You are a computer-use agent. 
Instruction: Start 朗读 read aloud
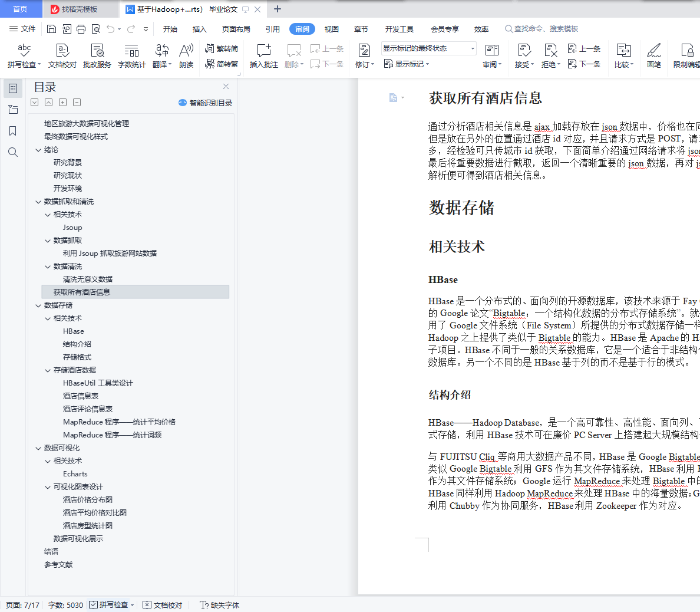[186, 56]
